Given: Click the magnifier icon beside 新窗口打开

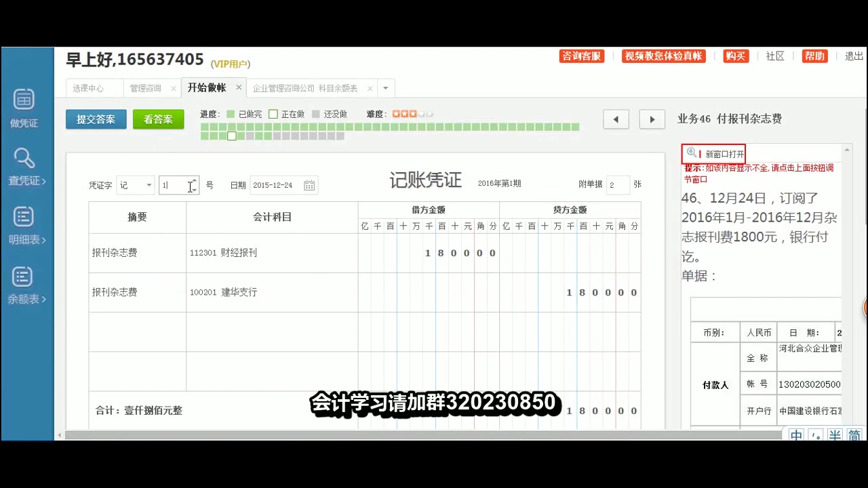Looking at the screenshot, I should tap(691, 153).
